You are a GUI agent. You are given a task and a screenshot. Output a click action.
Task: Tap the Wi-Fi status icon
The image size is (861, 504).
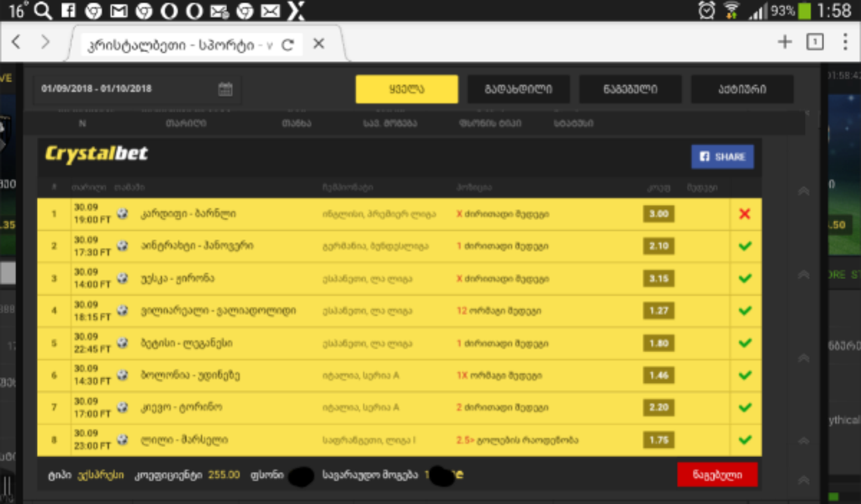(732, 10)
